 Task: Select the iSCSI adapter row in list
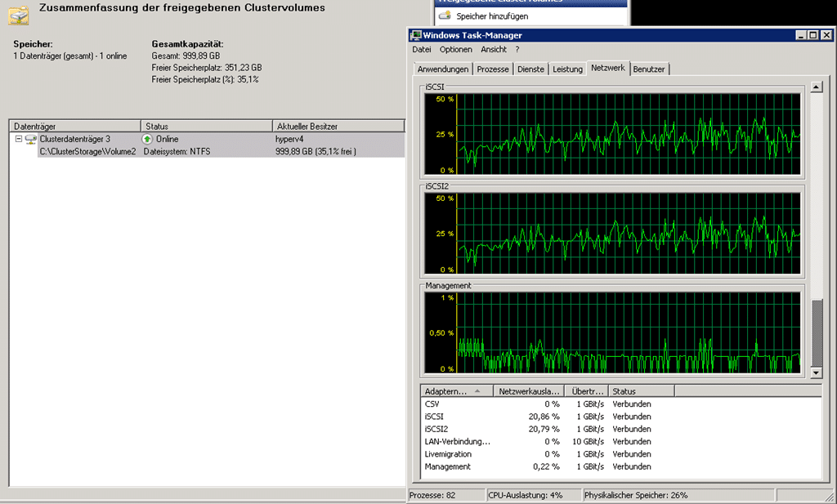(621, 417)
